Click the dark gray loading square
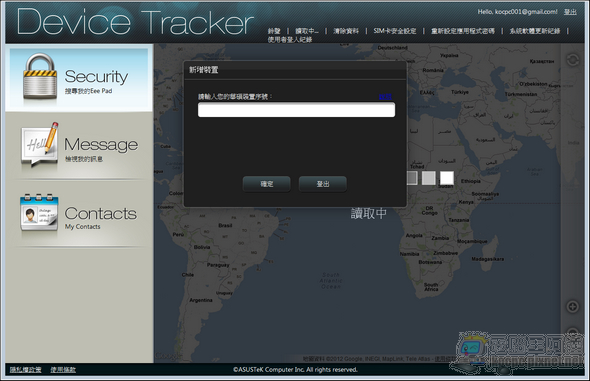The width and height of the screenshot is (590, 381). coord(412,178)
